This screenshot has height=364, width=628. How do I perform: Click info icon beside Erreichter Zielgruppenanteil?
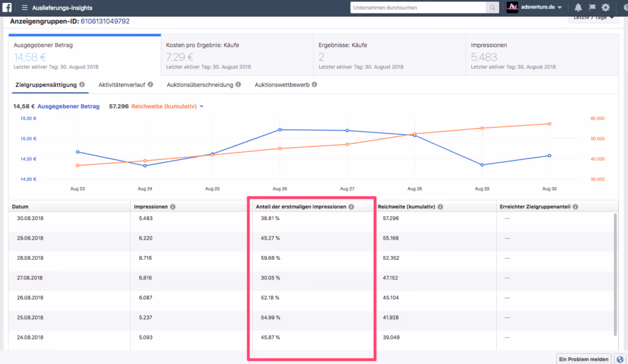[x=575, y=207]
